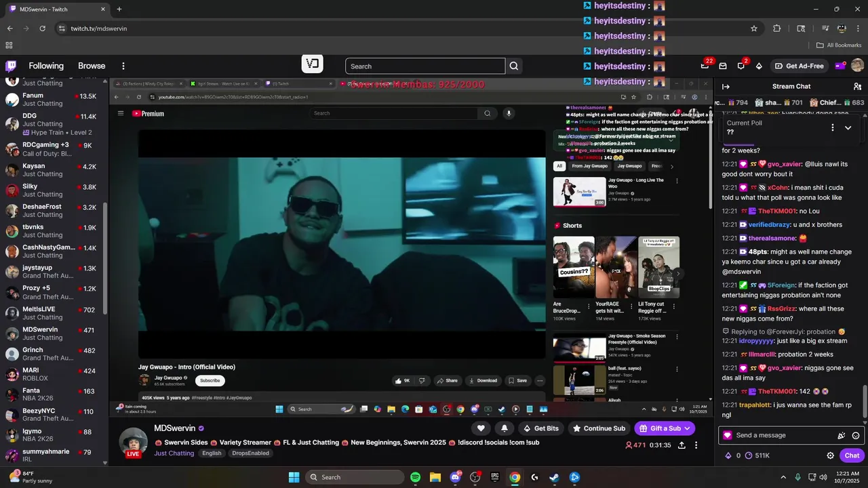Collapse the Current Poll chevron
Image resolution: width=868 pixels, height=488 pixels.
click(x=848, y=127)
